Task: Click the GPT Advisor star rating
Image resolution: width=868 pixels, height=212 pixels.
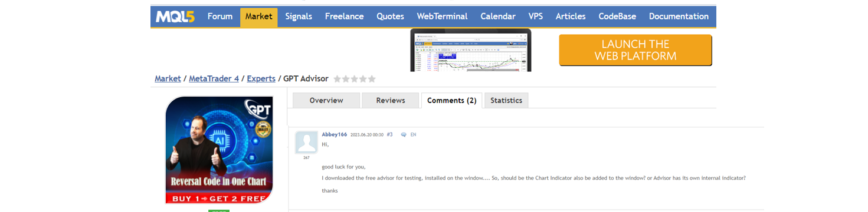Action: pyautogui.click(x=354, y=79)
